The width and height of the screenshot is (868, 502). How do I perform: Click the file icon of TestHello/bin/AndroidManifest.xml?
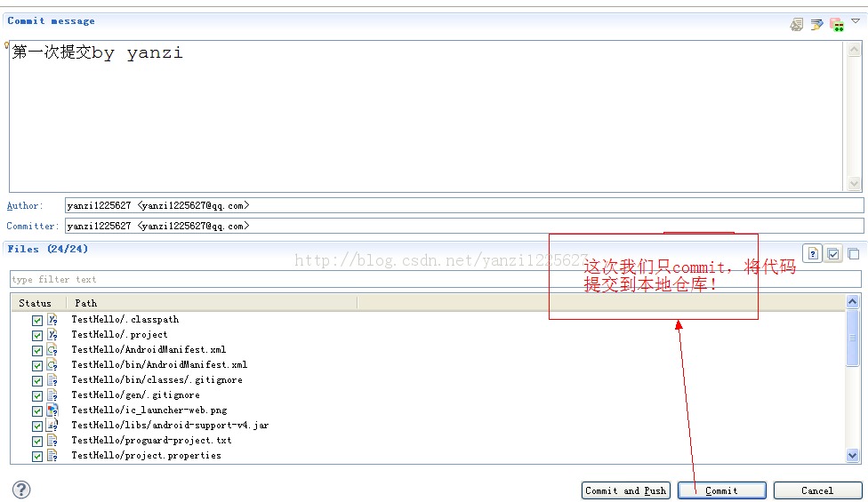(52, 365)
